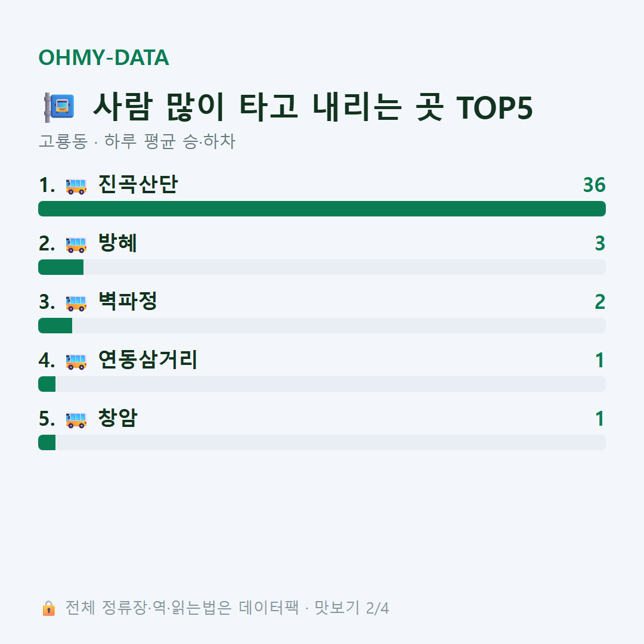Viewport: 644px width, 644px height.
Task: Select the 진곡산단 stop name
Action: pyautogui.click(x=138, y=184)
